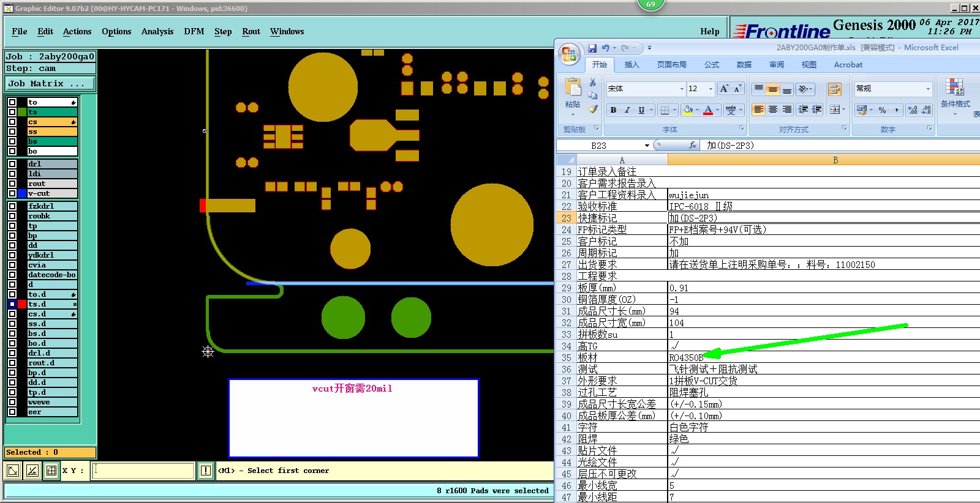Undo the last action in Excel
Screen dimensions: 980x503
click(605, 48)
